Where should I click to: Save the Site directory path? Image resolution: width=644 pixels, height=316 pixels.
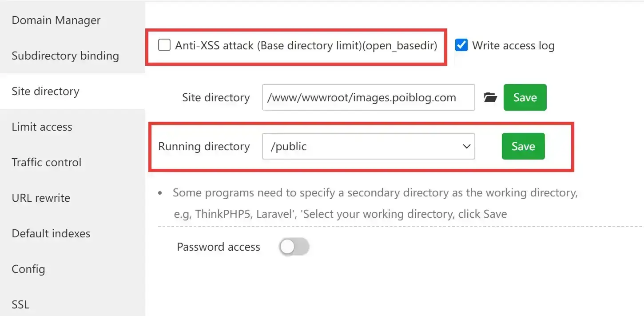[x=525, y=97]
